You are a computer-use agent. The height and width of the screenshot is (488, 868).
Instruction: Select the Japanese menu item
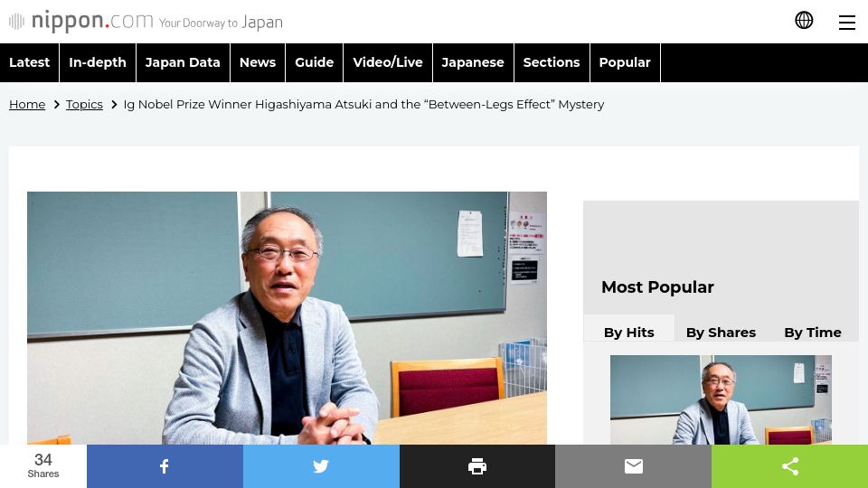coord(473,62)
